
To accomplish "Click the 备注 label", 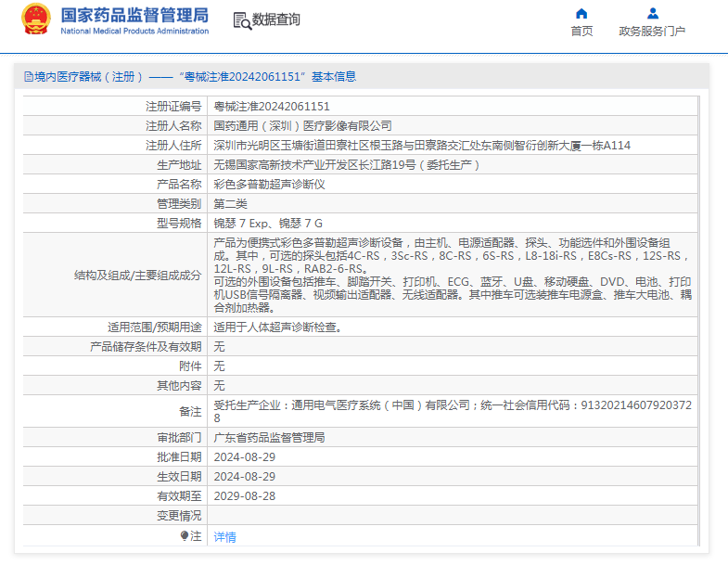I will coord(190,412).
